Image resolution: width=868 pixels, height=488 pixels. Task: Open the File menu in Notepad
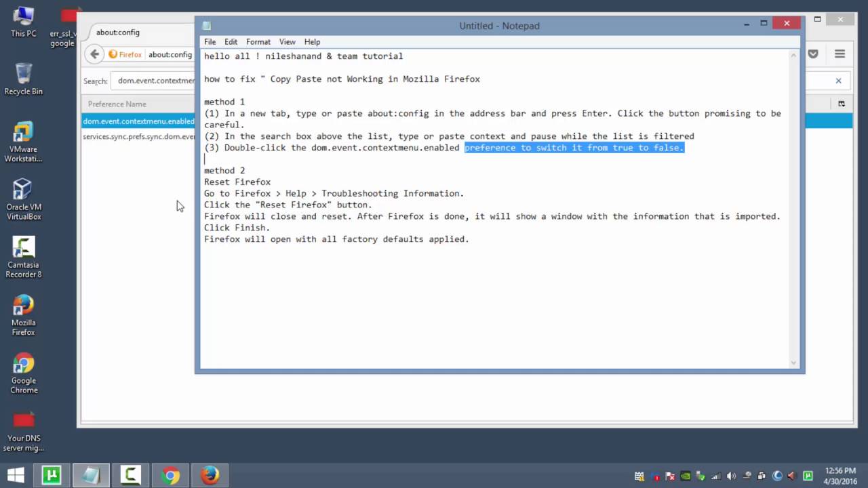(x=210, y=42)
